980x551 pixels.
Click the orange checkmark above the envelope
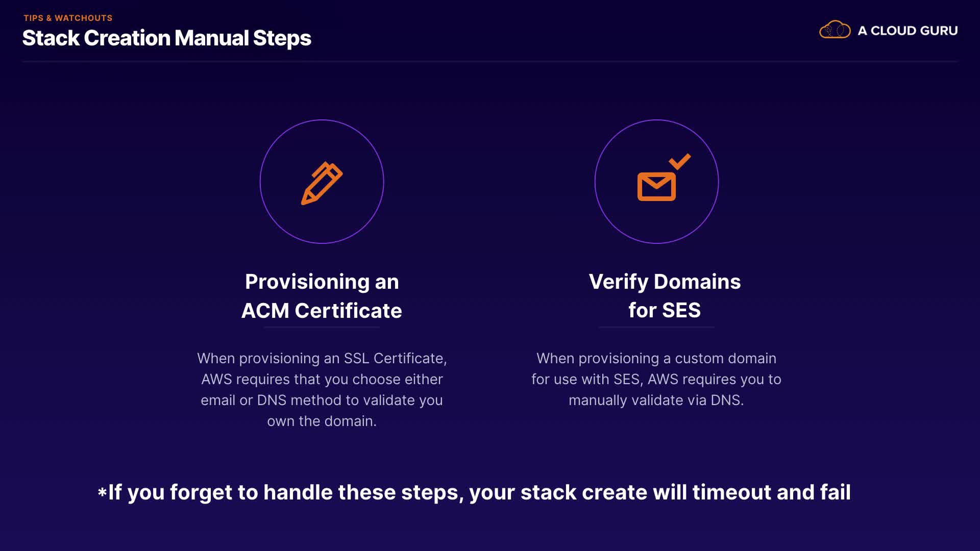pyautogui.click(x=680, y=161)
